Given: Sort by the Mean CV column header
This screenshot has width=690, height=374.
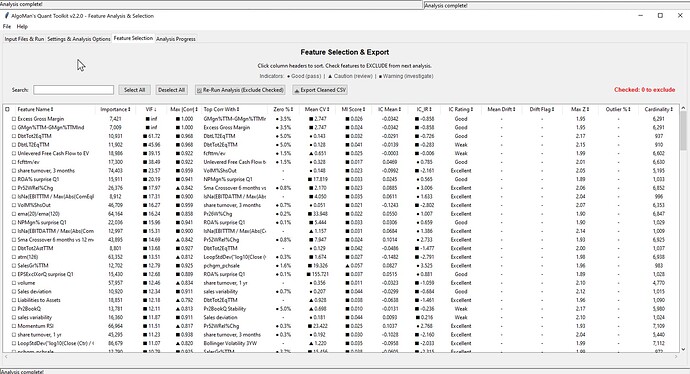Looking at the screenshot, I should tap(317, 109).
